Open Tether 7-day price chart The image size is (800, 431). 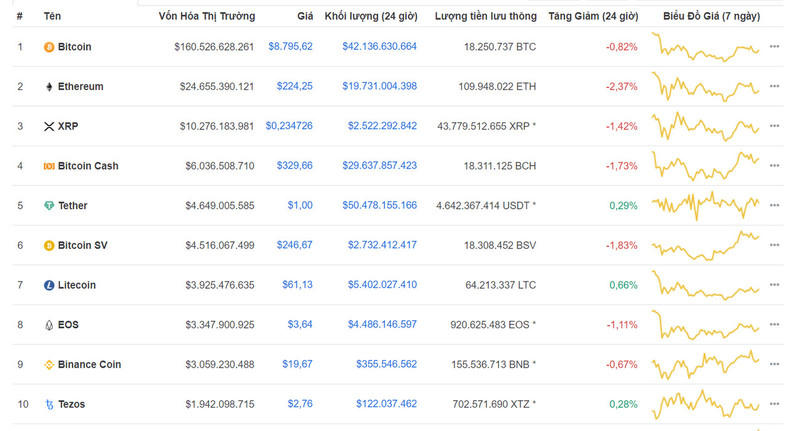tap(706, 206)
